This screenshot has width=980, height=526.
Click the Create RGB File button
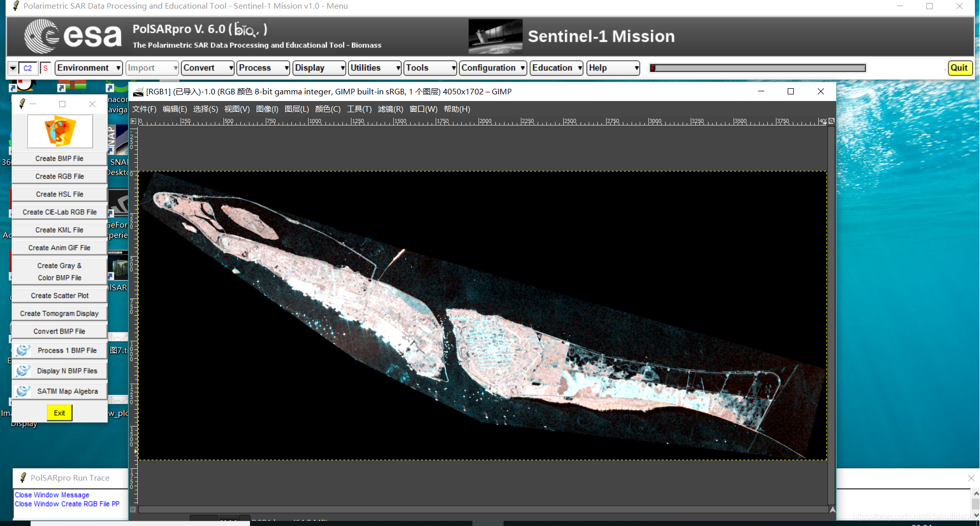pyautogui.click(x=59, y=177)
